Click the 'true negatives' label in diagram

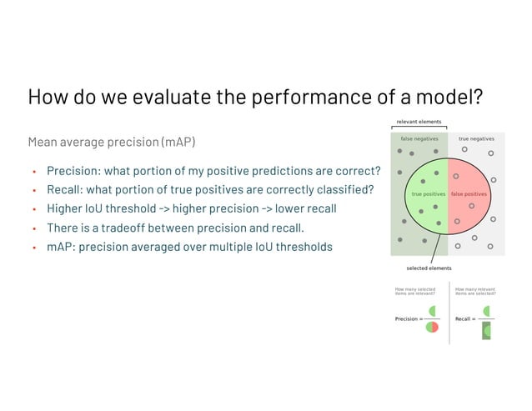(x=476, y=138)
